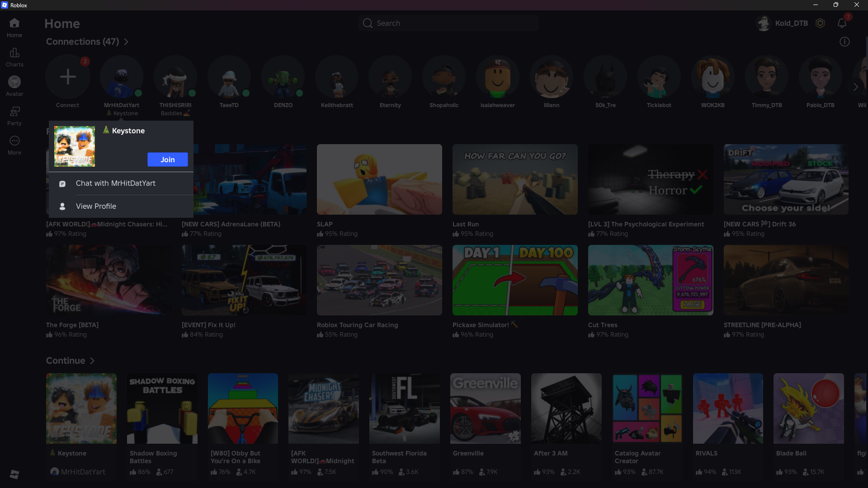Expand the Connections (47) chevron

point(126,42)
